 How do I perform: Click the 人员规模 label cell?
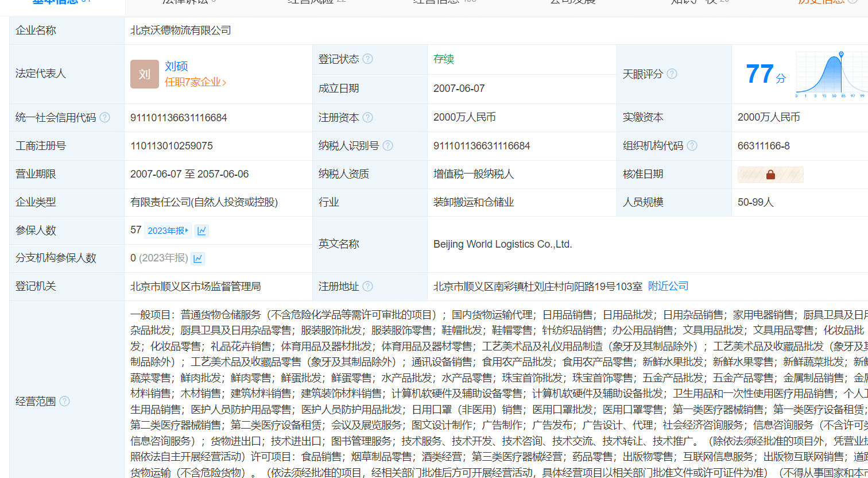click(x=675, y=202)
